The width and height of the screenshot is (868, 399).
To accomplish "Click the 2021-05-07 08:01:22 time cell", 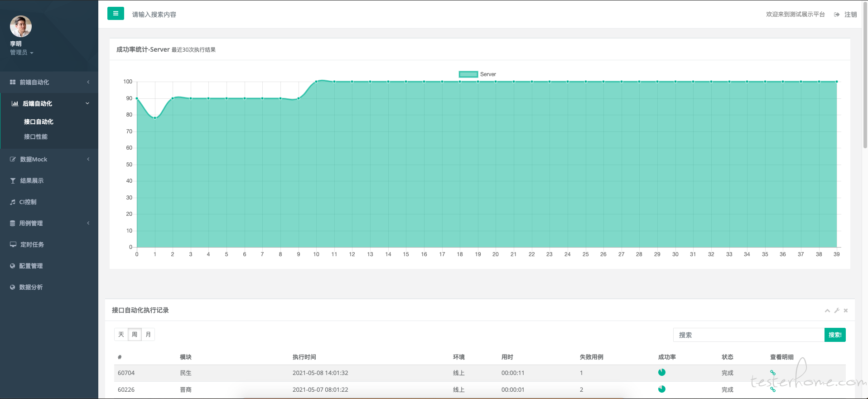I will pos(320,390).
